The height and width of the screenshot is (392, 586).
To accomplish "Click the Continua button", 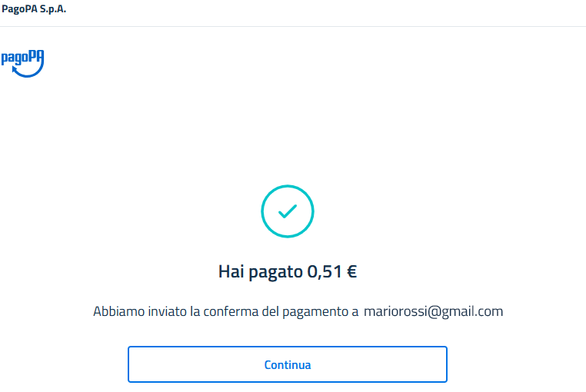I will (288, 364).
